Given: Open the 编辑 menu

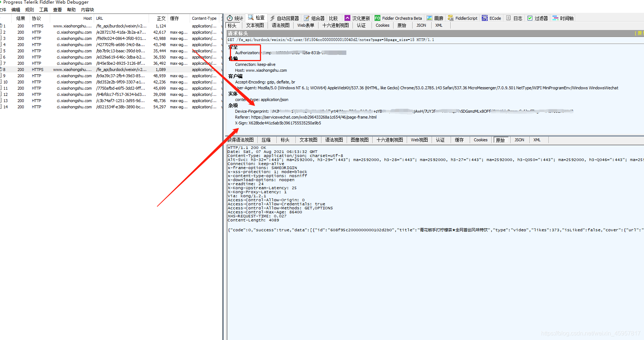Looking at the screenshot, I should click(16, 10).
